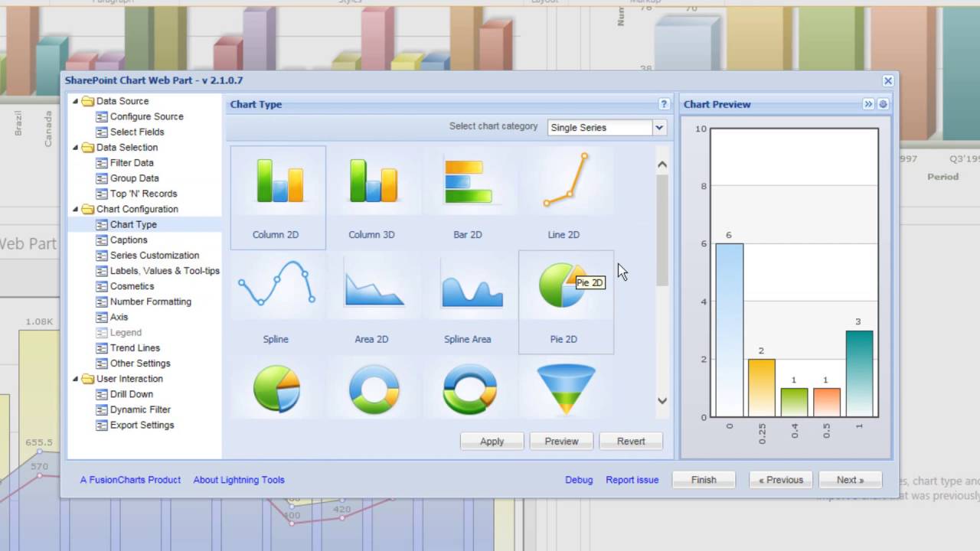
Task: Collapse Chart Preview with double-arrow icon
Action: (x=868, y=104)
